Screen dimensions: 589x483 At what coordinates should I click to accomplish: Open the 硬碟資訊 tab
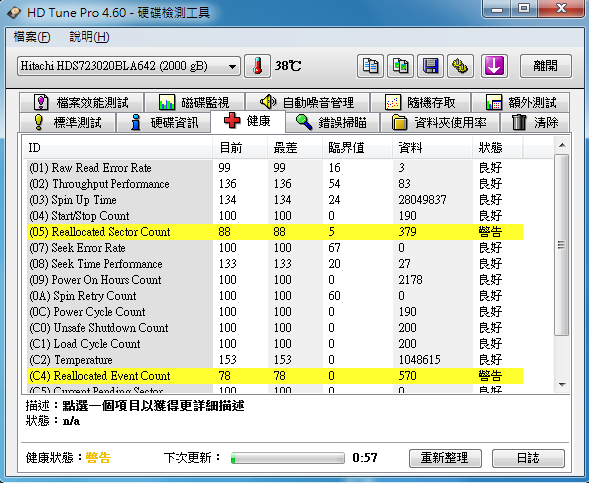tap(164, 122)
